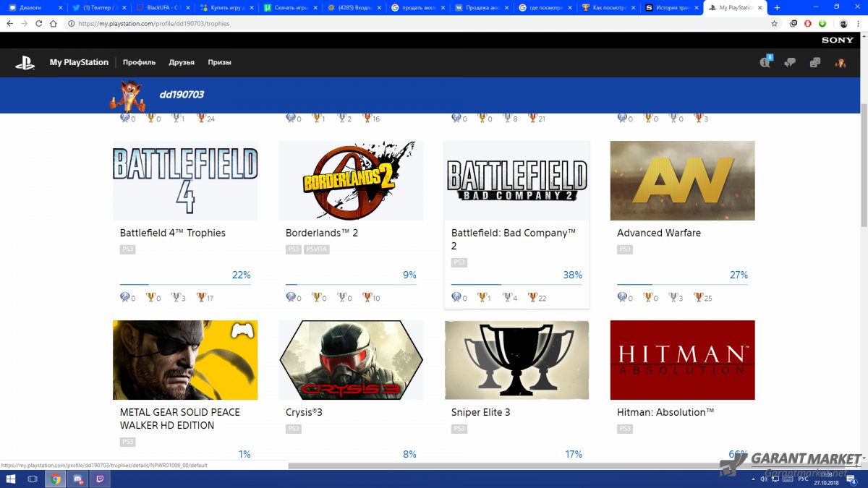Open the PlayStation notifications icon
Image resolution: width=868 pixels, height=488 pixels.
click(x=766, y=62)
